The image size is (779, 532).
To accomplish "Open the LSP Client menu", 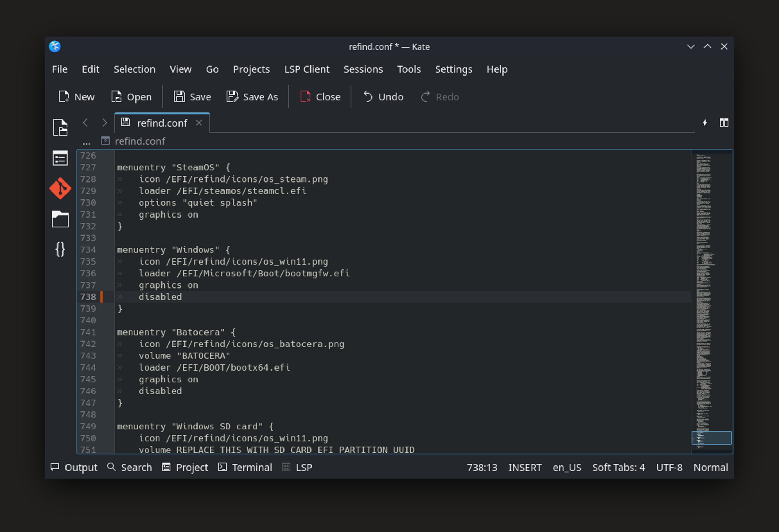I will point(307,69).
